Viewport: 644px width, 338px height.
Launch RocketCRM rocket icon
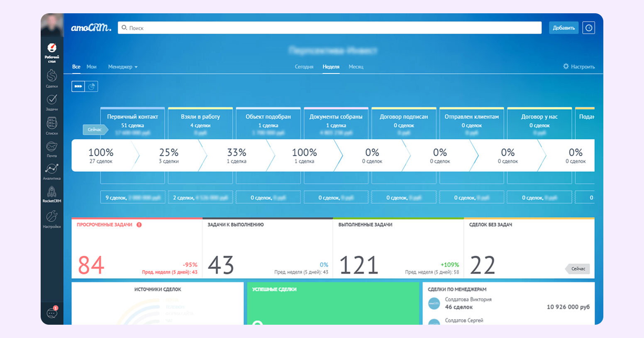[52, 193]
